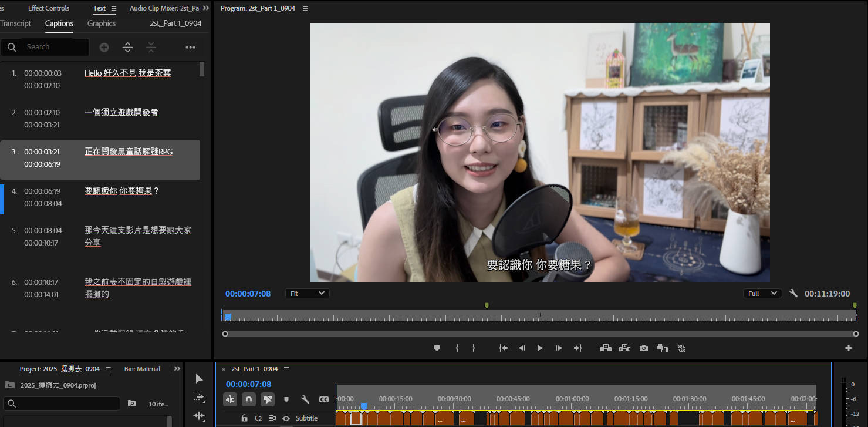Click the timeline panel playhead timecode

coord(248,384)
